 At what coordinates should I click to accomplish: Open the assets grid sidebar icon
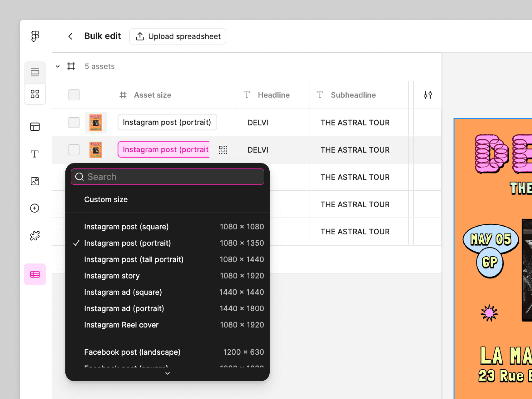(x=35, y=94)
